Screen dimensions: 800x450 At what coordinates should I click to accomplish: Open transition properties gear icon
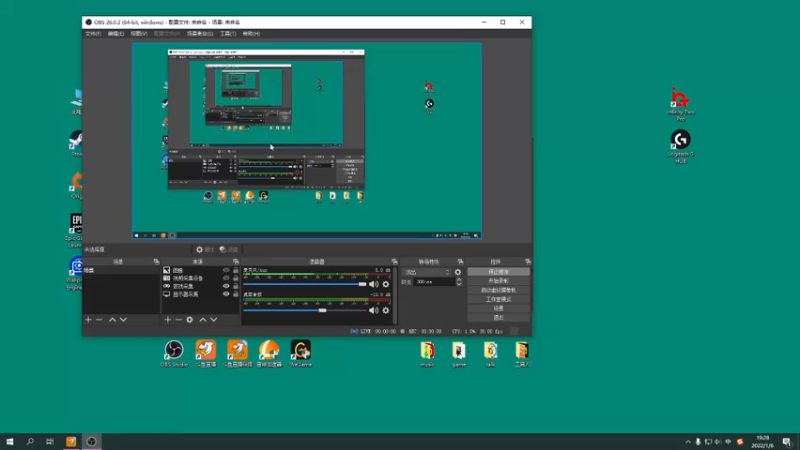(x=458, y=272)
